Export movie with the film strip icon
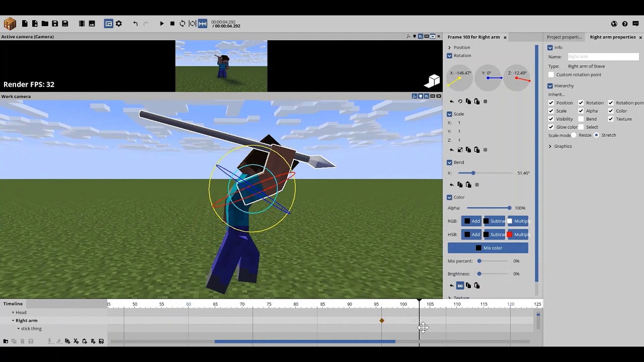Screen dimensions: 644x362 (82, 24)
